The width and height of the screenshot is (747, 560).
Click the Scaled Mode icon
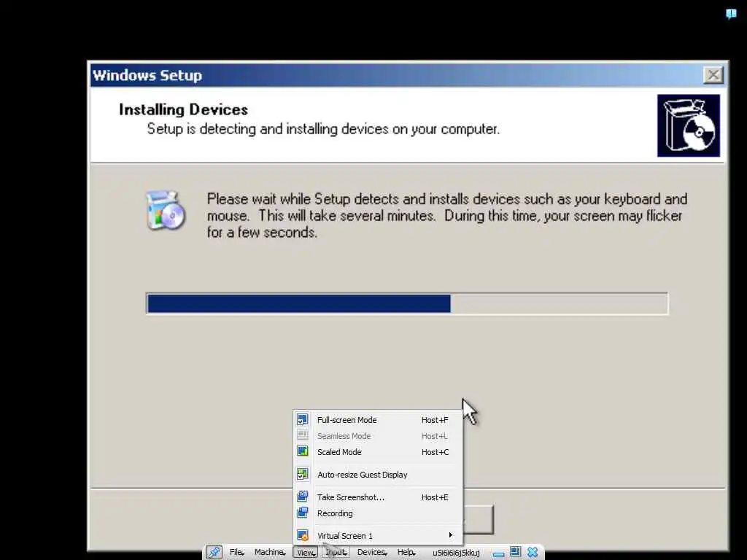tap(303, 451)
